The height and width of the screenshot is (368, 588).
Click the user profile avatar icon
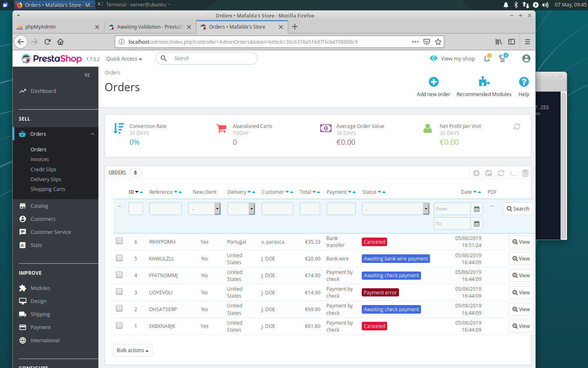click(526, 58)
